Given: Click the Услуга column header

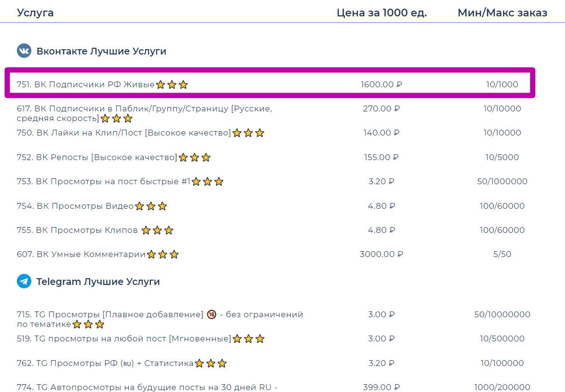Looking at the screenshot, I should (35, 13).
